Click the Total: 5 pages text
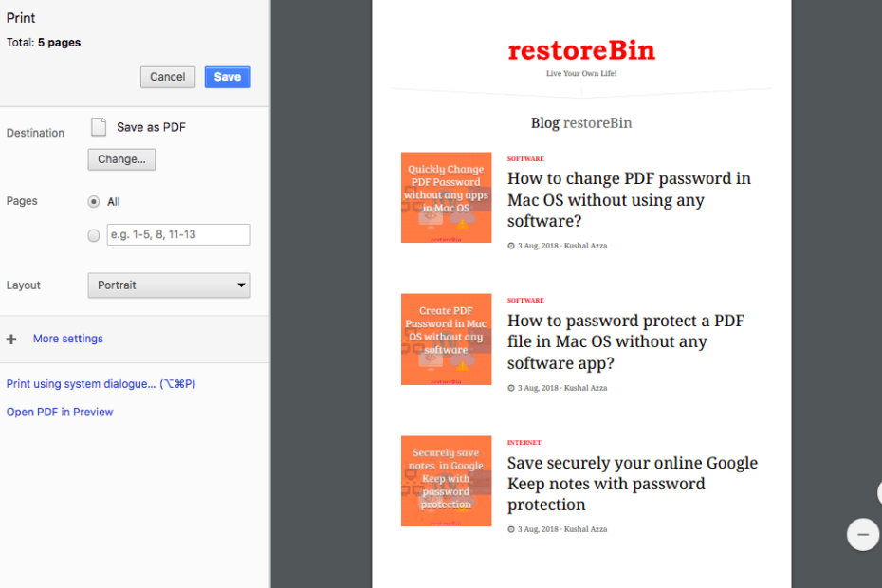Image resolution: width=882 pixels, height=588 pixels. 44,43
